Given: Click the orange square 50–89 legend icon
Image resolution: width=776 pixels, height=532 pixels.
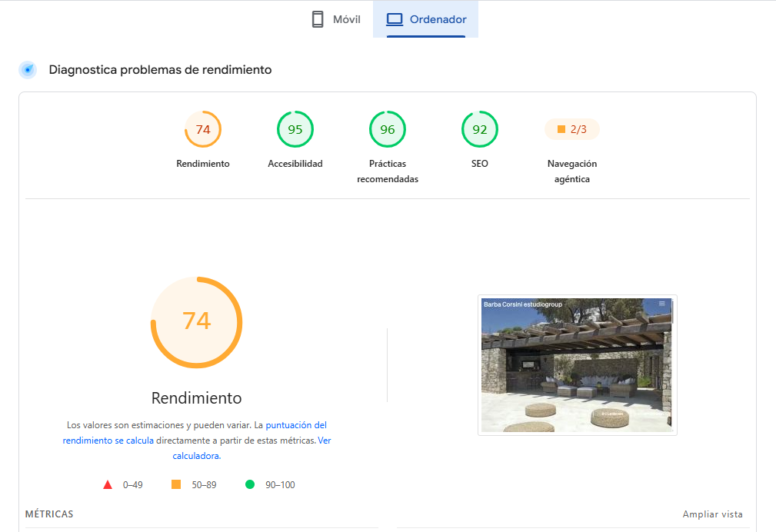Looking at the screenshot, I should [175, 484].
